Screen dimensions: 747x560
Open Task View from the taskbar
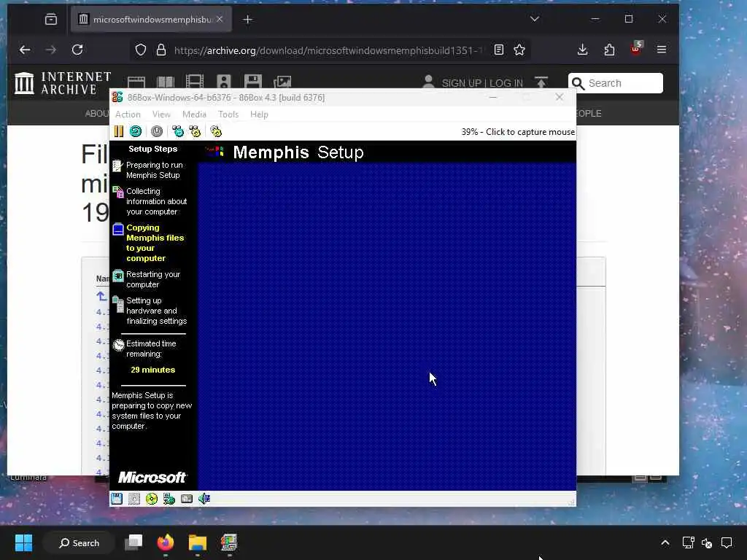pyautogui.click(x=134, y=542)
